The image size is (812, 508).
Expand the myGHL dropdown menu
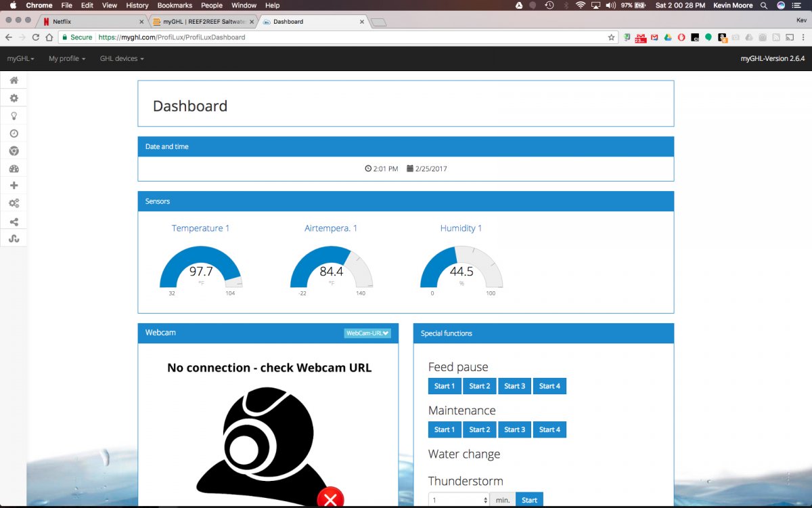pos(21,59)
